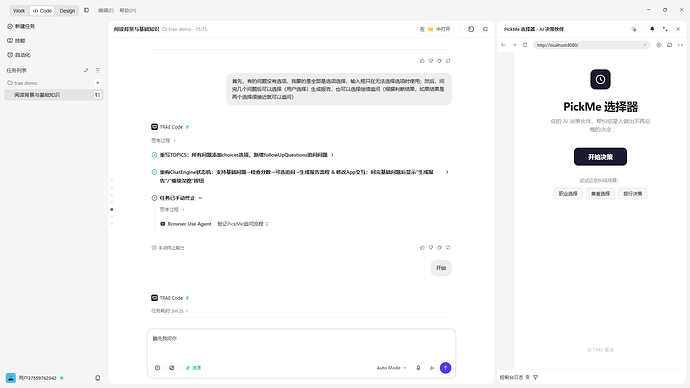Image resolution: width=690 pixels, height=388 pixels.
Task: Click plus button on trae demo row
Action: (98, 83)
